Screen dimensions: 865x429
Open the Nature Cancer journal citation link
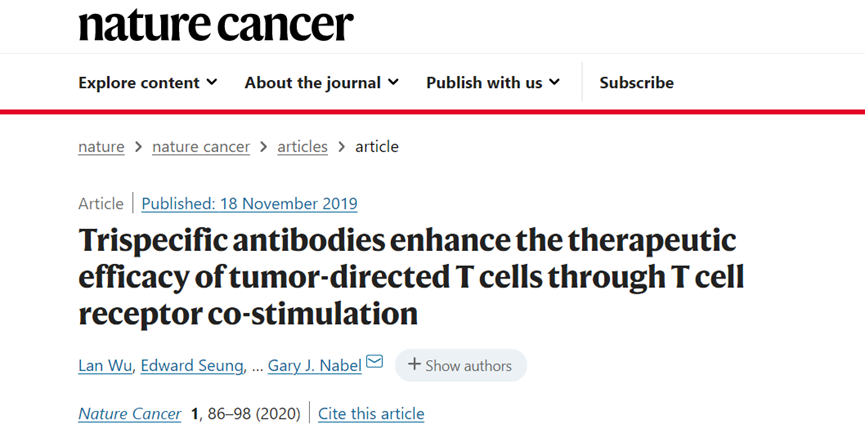[x=130, y=414]
